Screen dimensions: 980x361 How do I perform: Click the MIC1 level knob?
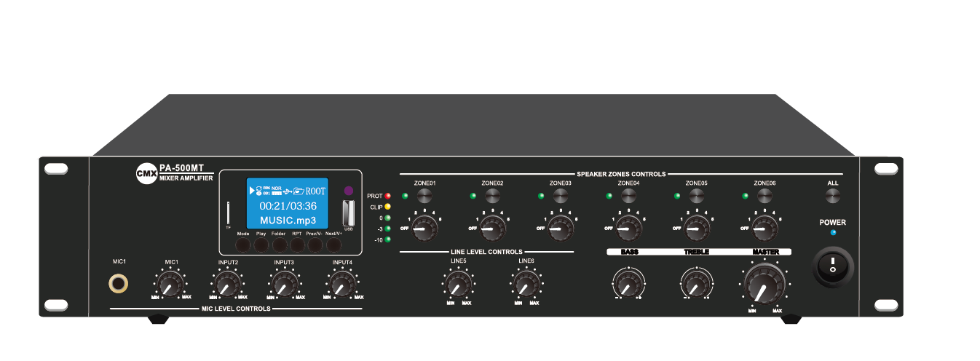click(x=171, y=283)
